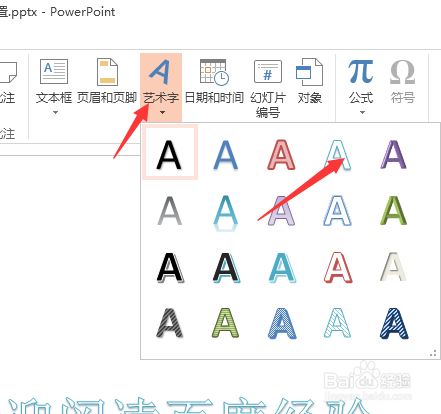Click the Equation (公式) pi icon
This screenshot has height=414, width=441.
(361, 71)
